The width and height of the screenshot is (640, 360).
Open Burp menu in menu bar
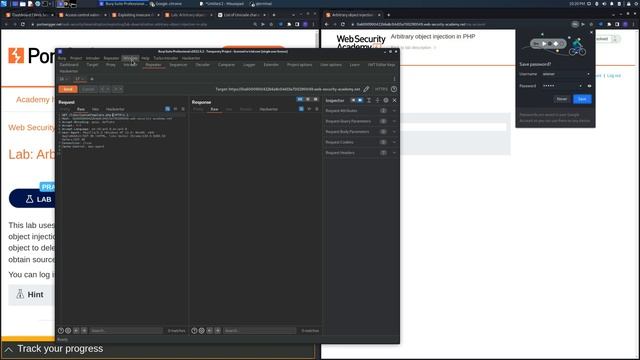click(62, 58)
